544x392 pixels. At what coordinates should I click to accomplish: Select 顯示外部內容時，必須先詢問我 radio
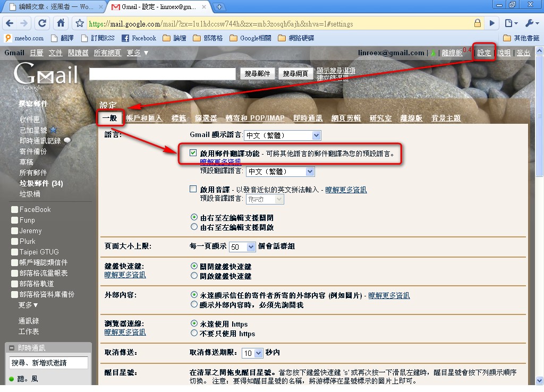coord(194,304)
